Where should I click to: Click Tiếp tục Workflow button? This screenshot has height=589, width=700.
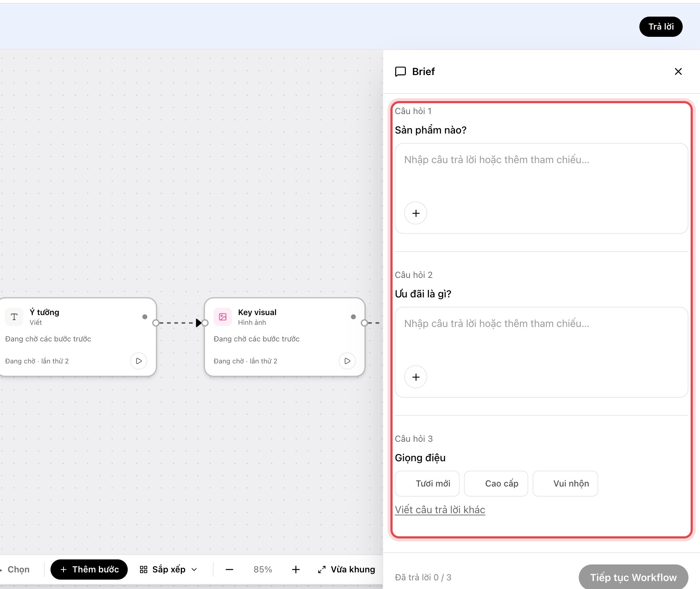coord(633,577)
